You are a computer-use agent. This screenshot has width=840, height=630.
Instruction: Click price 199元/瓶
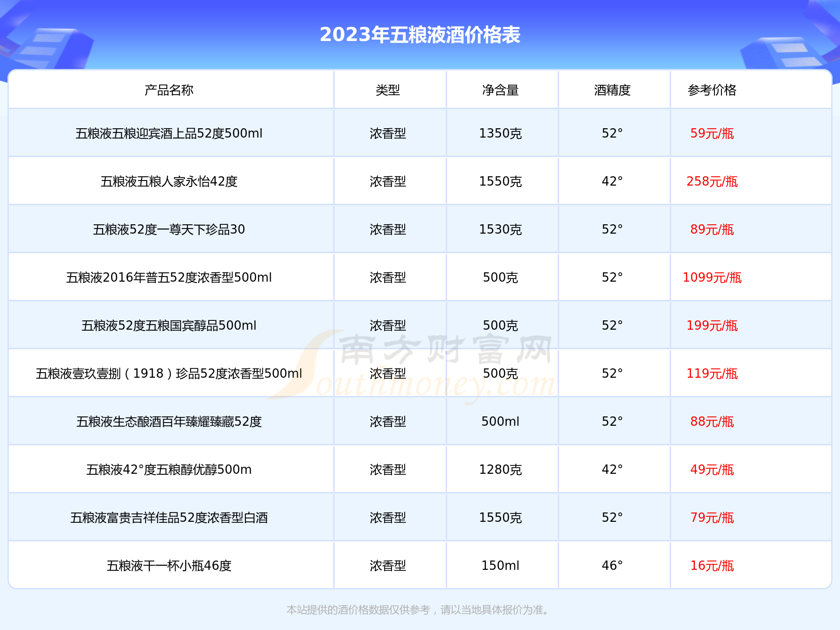pos(712,325)
